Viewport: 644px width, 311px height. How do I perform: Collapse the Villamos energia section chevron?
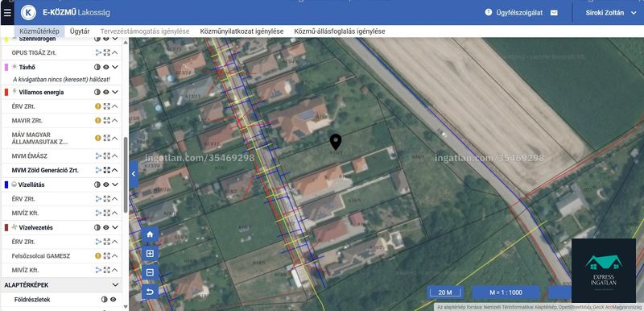pos(115,92)
